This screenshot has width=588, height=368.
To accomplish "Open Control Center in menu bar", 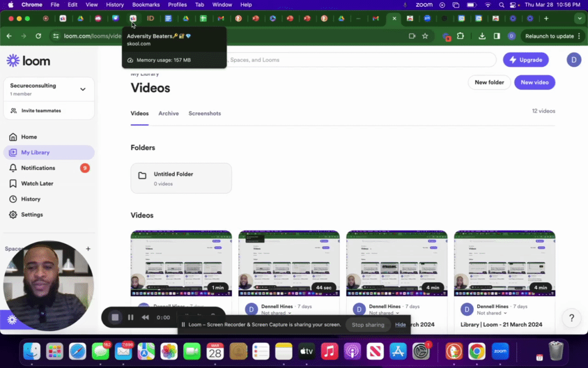I will [x=514, y=5].
